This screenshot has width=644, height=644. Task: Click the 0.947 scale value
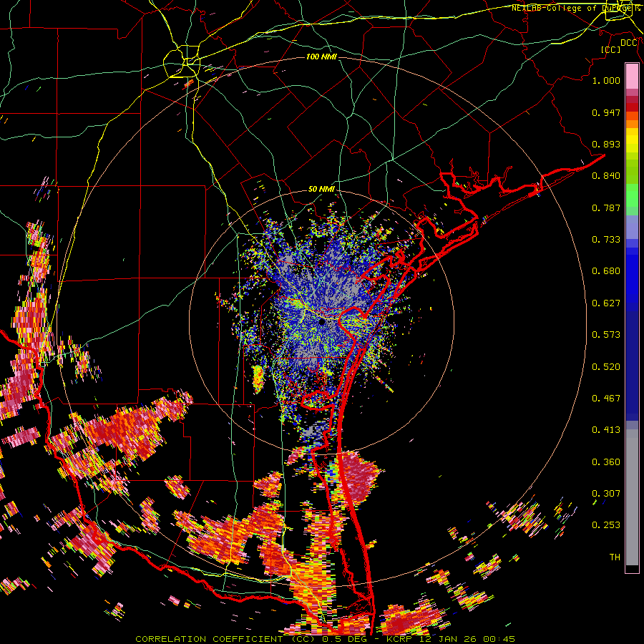(606, 112)
